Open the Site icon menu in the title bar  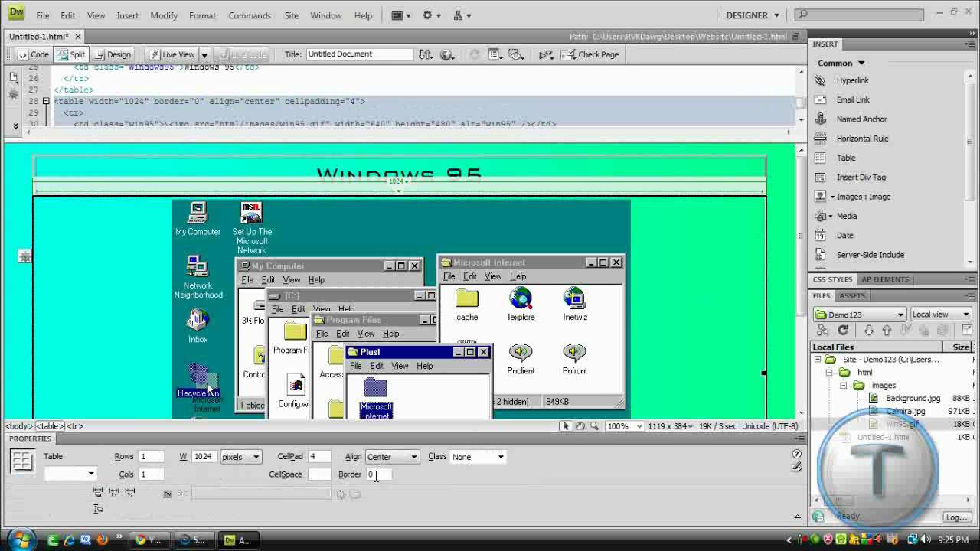[462, 15]
